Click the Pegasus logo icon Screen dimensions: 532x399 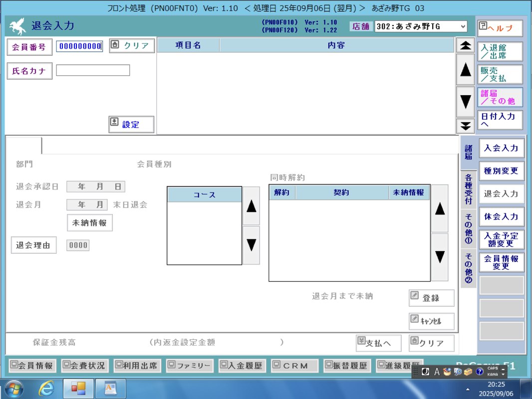(x=17, y=26)
